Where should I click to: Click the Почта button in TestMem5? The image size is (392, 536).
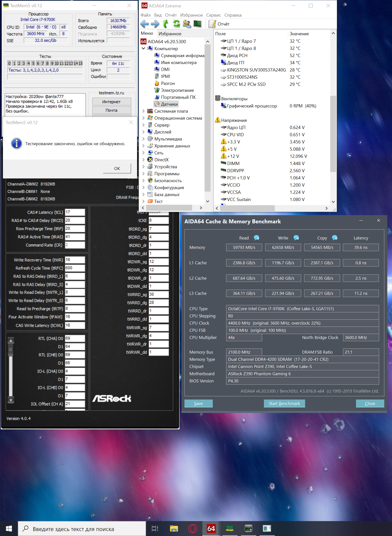click(x=111, y=110)
